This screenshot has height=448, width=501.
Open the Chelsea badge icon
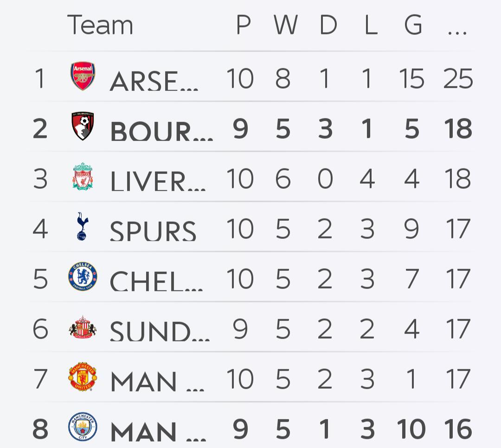point(83,277)
